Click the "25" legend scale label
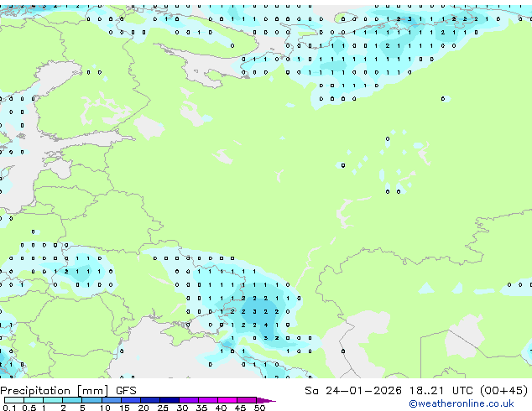 [x=163, y=408]
